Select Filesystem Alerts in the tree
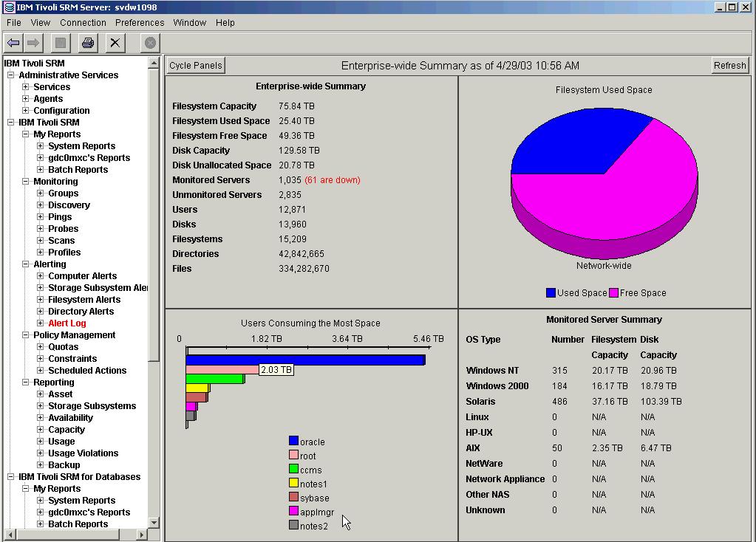This screenshot has width=756, height=542. (x=84, y=300)
